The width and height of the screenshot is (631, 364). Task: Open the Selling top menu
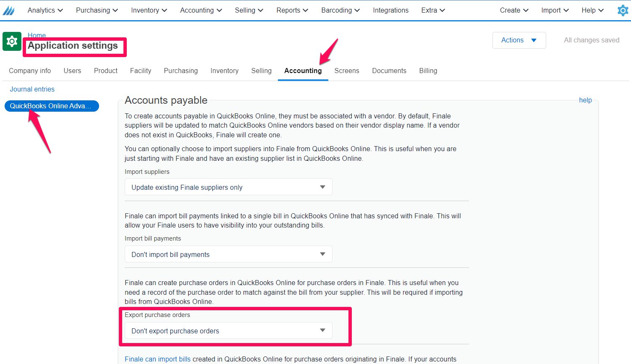[249, 10]
